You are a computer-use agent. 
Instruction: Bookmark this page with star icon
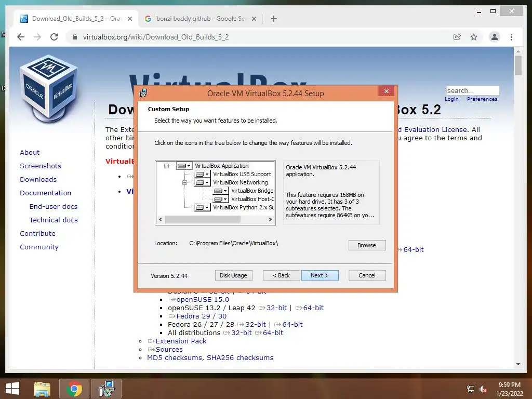click(474, 37)
